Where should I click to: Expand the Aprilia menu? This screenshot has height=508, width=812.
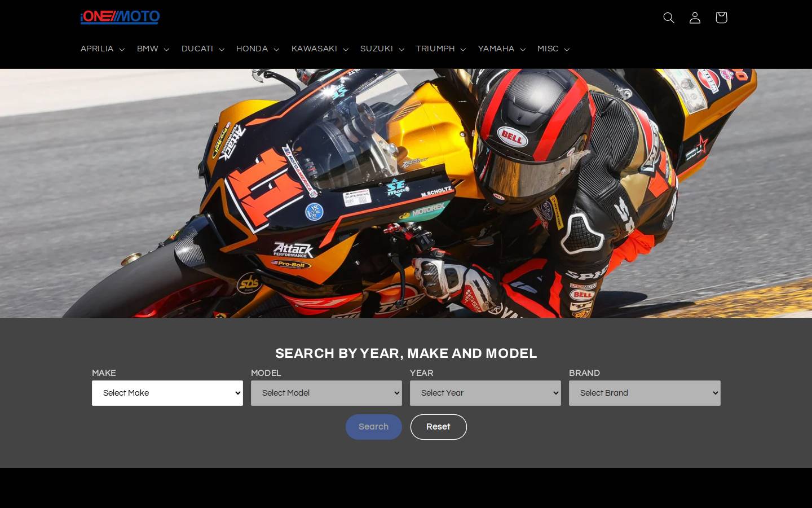tap(103, 49)
